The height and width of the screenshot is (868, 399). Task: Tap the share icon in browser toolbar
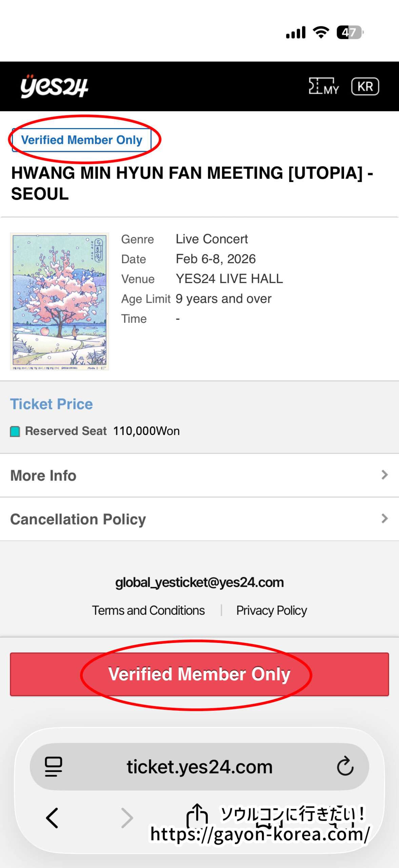point(197,815)
